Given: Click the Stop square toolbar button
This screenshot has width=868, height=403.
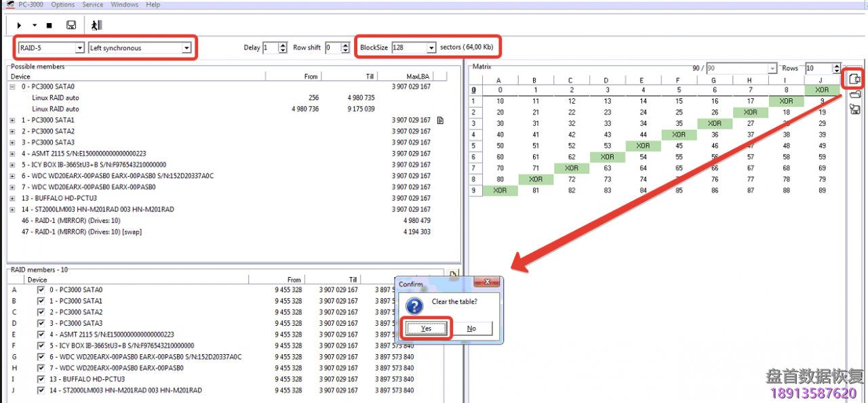Looking at the screenshot, I should [49, 25].
